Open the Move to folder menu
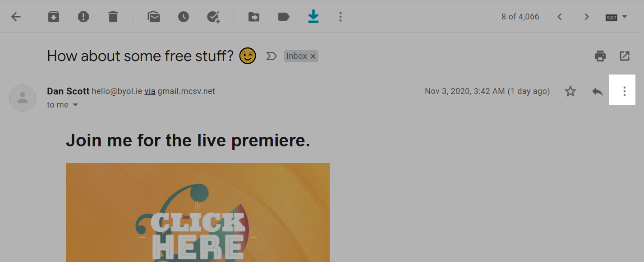The height and width of the screenshot is (262, 644). point(254,17)
